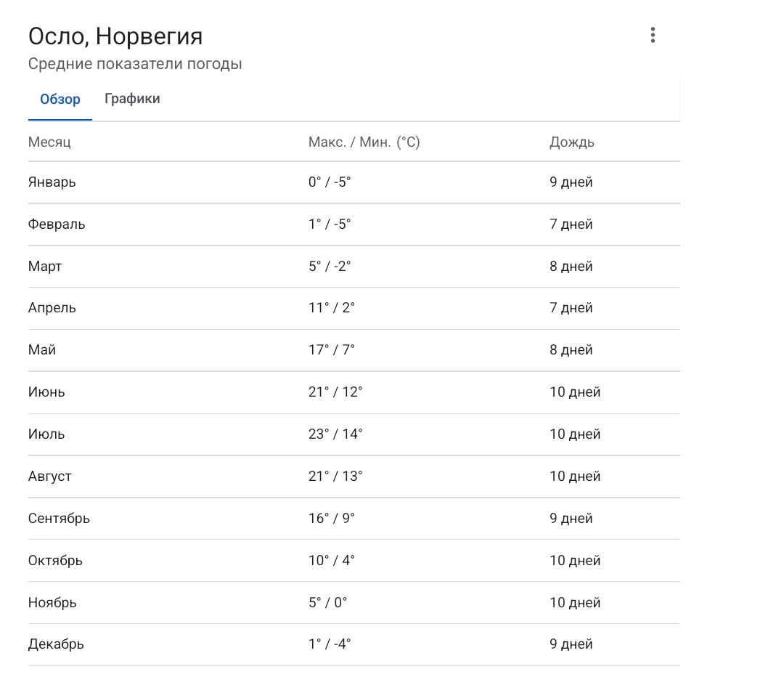Select the Сентябрь month label

[60, 519]
